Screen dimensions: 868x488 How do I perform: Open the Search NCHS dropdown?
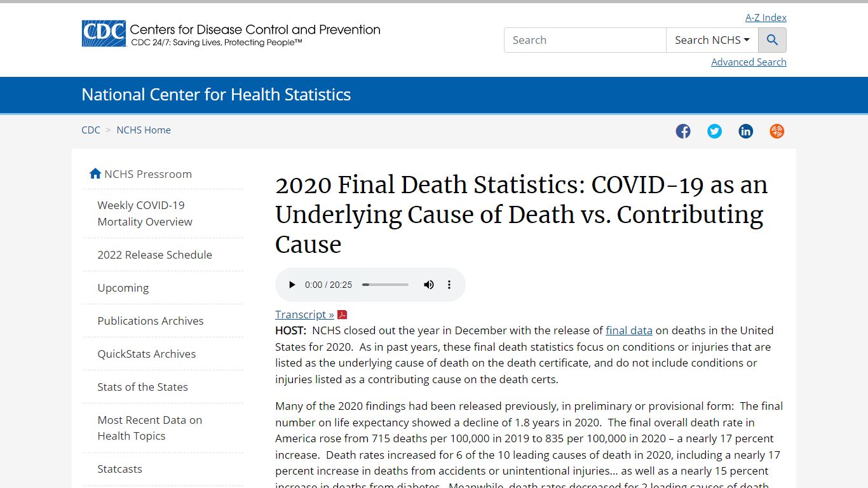pos(712,40)
